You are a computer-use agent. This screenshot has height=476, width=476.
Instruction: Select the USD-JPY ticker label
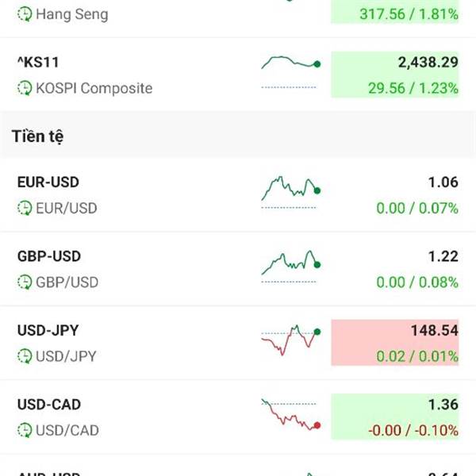[48, 330]
